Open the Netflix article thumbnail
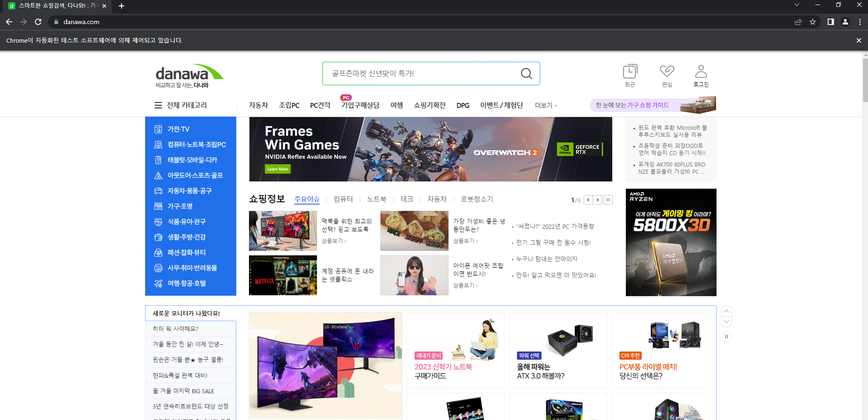The width and height of the screenshot is (868, 420). [x=283, y=275]
